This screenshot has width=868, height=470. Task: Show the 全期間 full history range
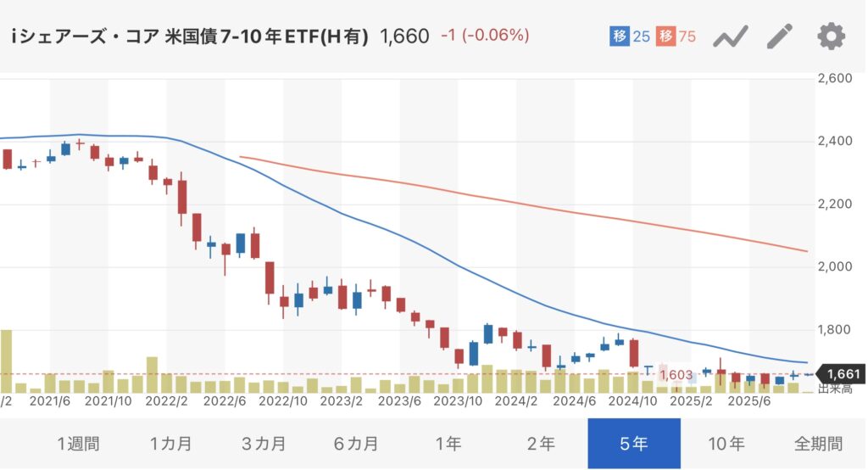coord(818,444)
